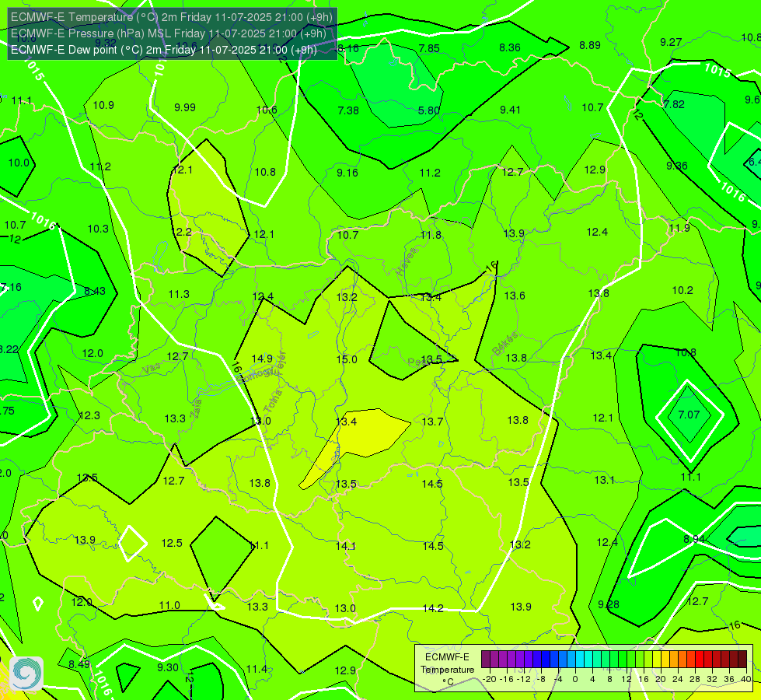
Task: Click the 12.3 temperature value
Action: (89, 415)
